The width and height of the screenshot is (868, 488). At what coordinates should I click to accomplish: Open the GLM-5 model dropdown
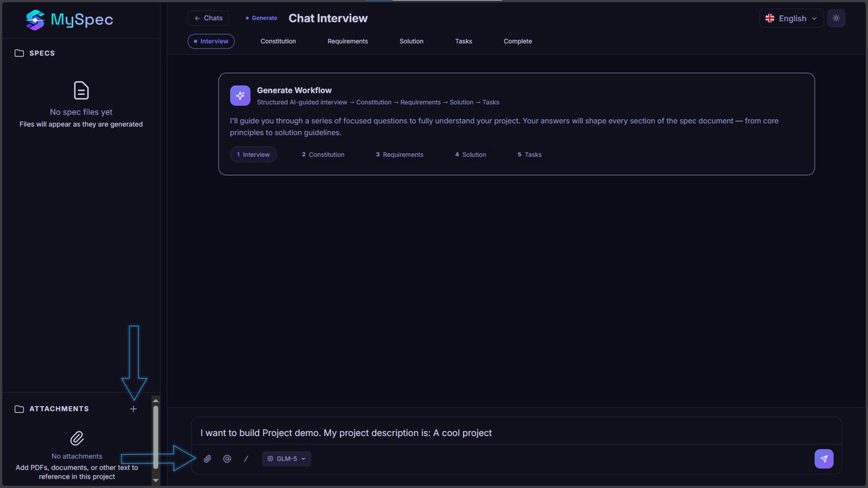coord(286,458)
